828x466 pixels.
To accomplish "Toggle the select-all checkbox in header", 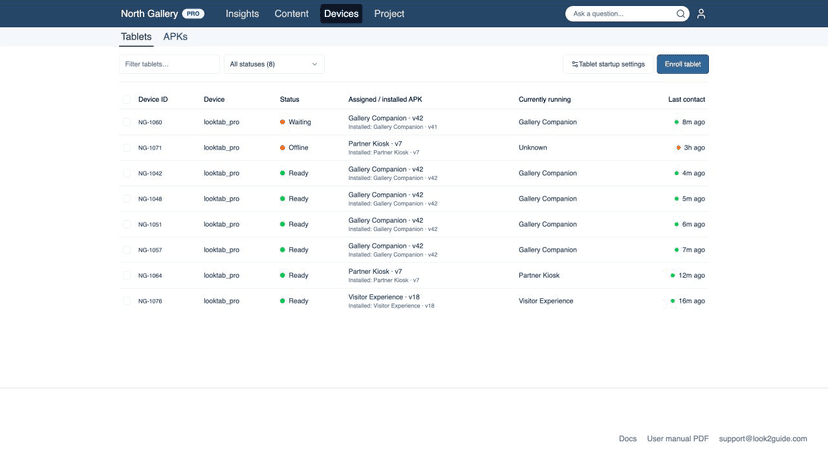I will tap(127, 99).
